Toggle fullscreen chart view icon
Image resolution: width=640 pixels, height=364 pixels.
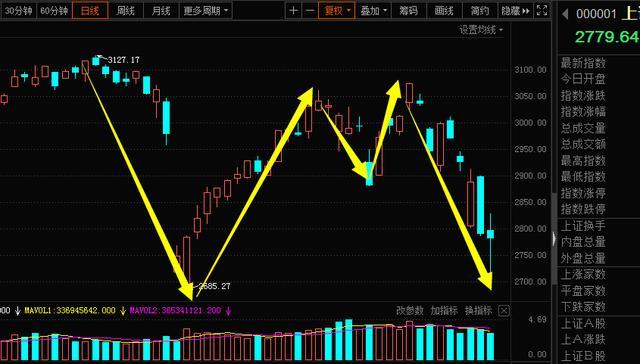542,11
